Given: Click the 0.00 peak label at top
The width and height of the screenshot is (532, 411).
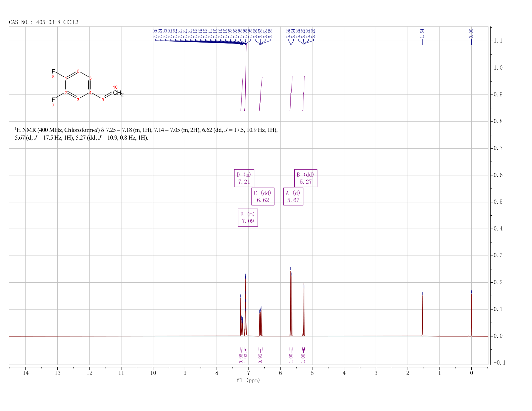Looking at the screenshot, I should (x=471, y=33).
